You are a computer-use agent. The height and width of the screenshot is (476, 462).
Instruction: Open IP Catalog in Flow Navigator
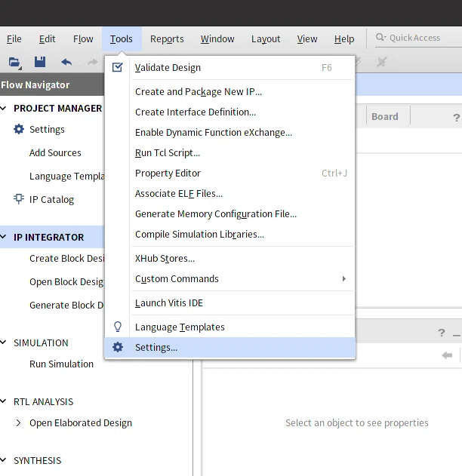(51, 199)
